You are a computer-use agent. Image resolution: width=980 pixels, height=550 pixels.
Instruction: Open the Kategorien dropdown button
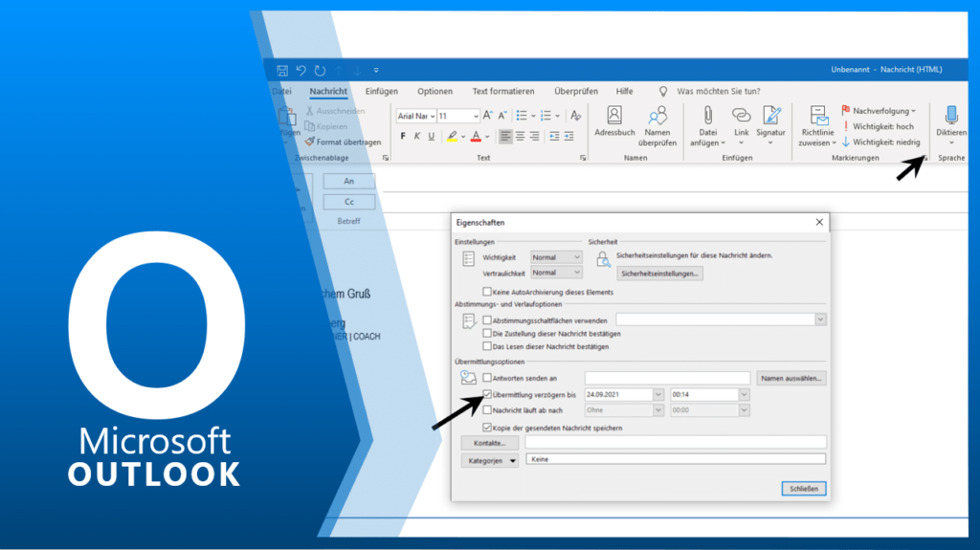pyautogui.click(x=490, y=461)
